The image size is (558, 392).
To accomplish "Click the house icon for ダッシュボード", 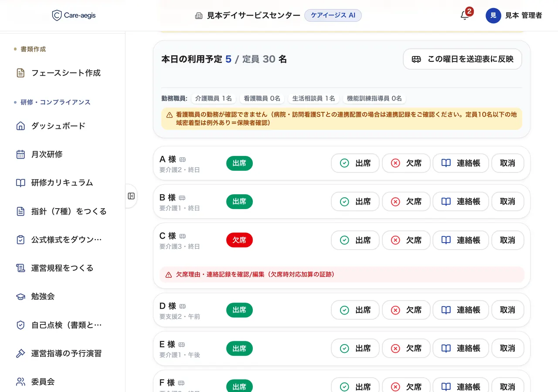I will (20, 126).
